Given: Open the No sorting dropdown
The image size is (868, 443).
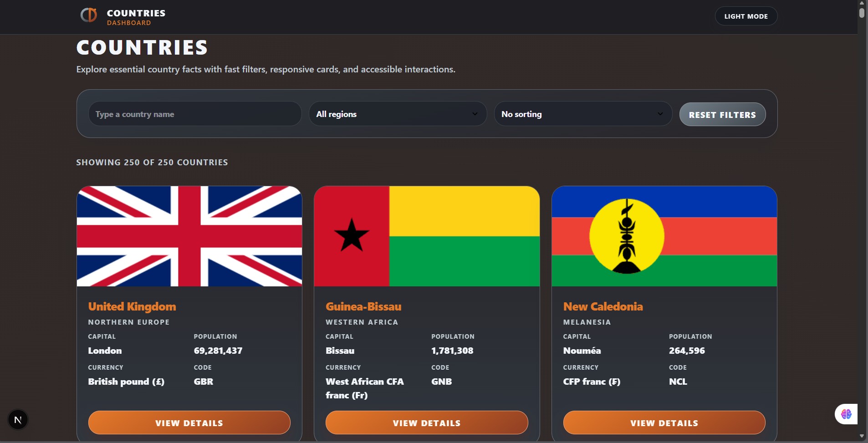Looking at the screenshot, I should [x=583, y=114].
